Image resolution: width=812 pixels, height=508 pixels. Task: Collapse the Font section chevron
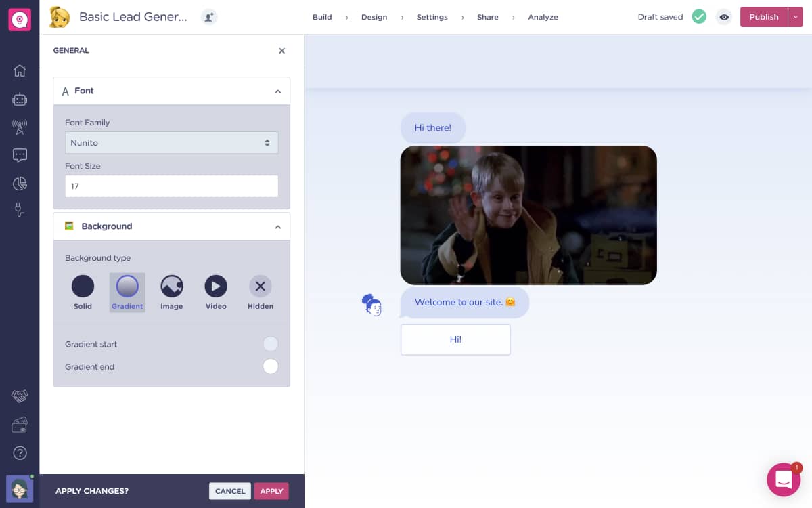(277, 91)
